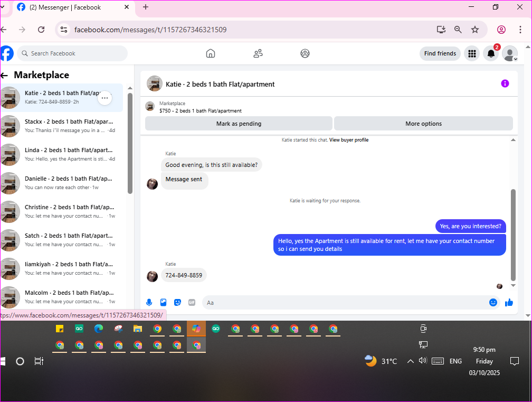Open Chrome profile icon
Viewport: 532px width, 402px height.
pos(501,30)
